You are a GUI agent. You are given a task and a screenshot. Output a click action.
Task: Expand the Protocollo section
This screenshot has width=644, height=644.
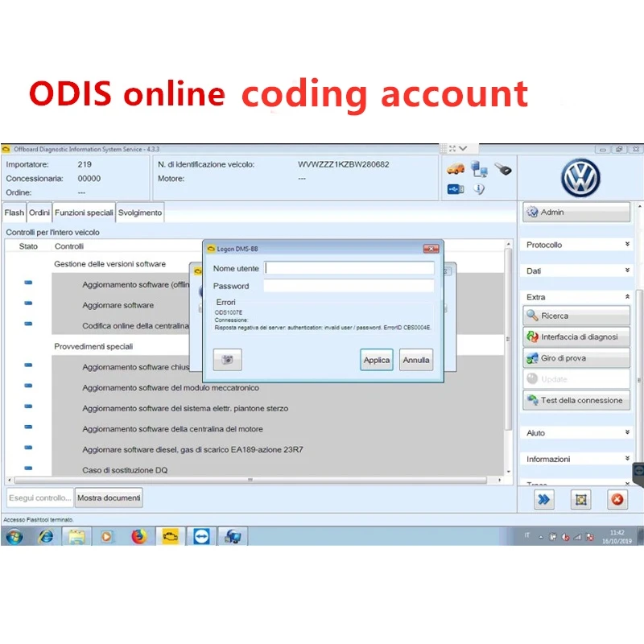click(x=576, y=245)
